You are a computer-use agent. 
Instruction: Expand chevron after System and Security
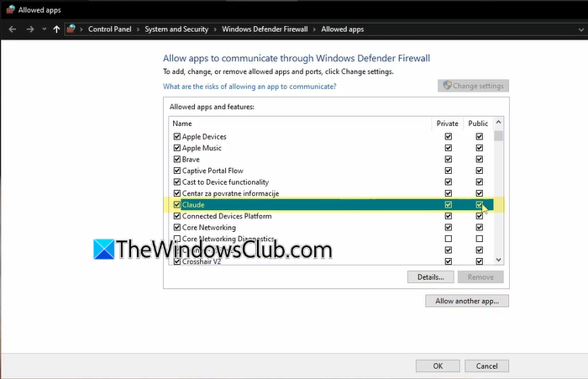[215, 29]
